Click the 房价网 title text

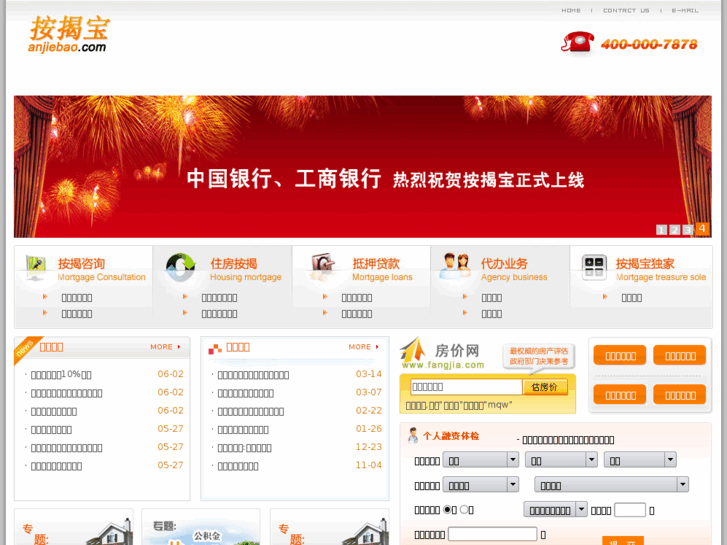457,351
